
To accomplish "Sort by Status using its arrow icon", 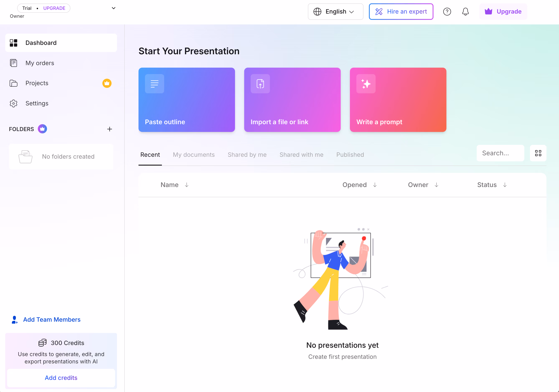I will pos(505,185).
